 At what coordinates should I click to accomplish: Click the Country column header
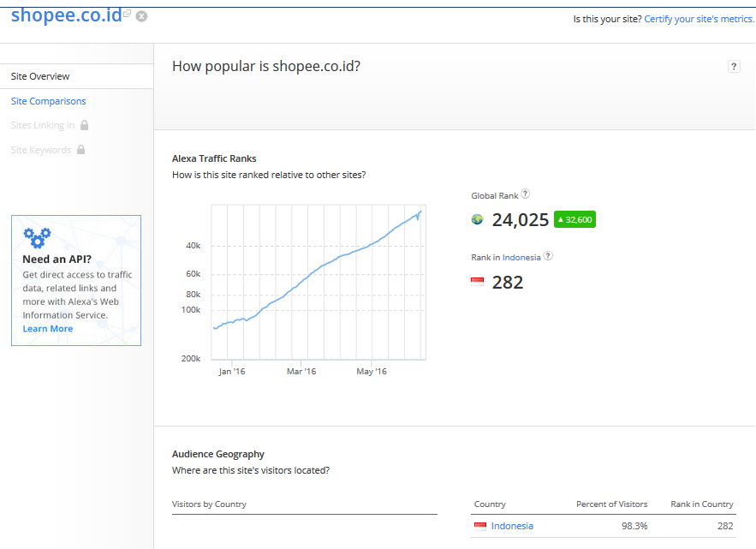tap(488, 504)
